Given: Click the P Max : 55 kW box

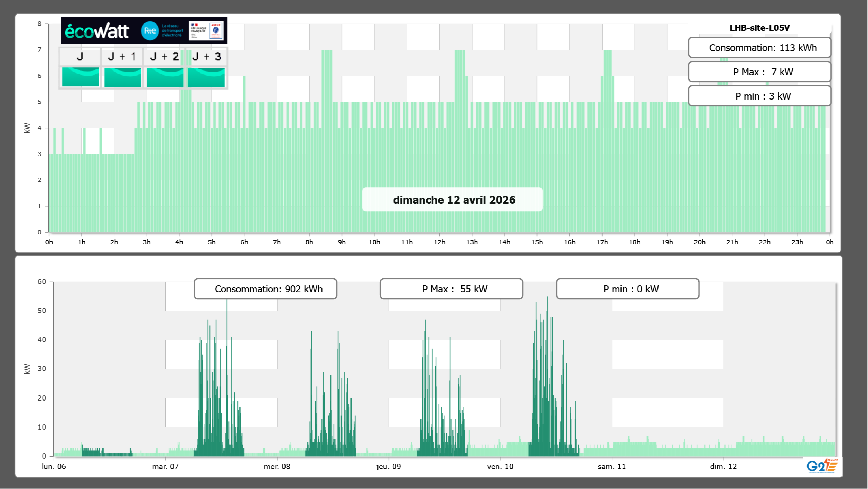Looking at the screenshot, I should [x=451, y=289].
